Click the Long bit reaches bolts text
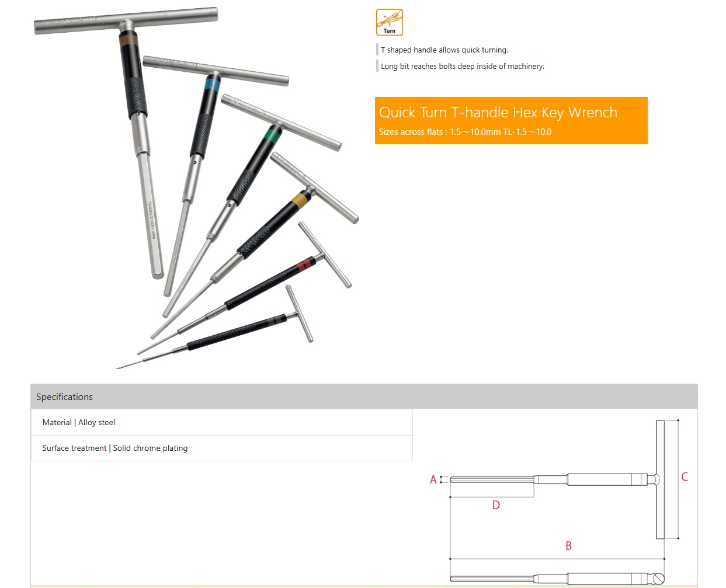The height and width of the screenshot is (588, 726). (463, 66)
